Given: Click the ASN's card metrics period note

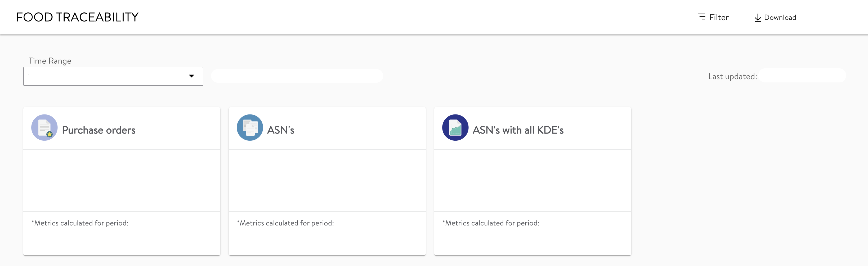Looking at the screenshot, I should tap(285, 223).
